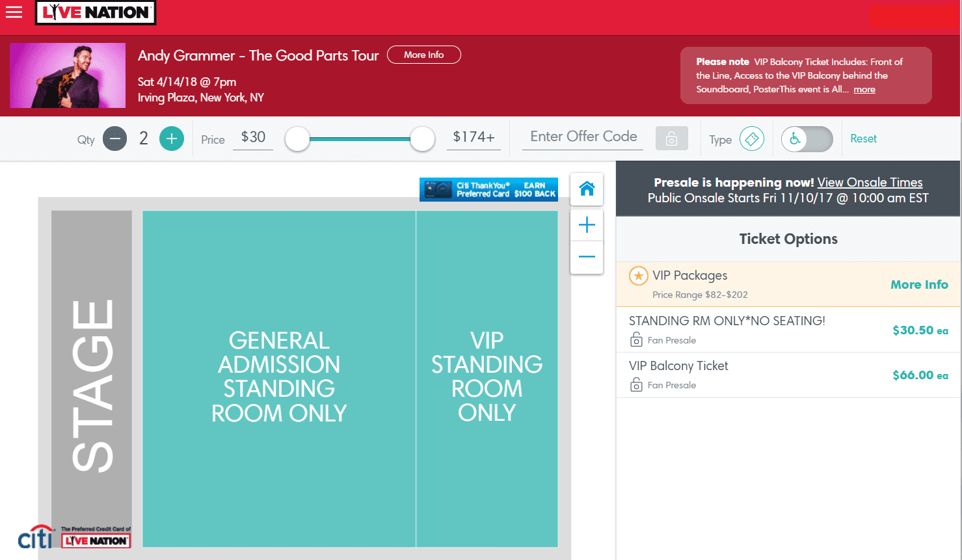The image size is (962, 560).
Task: Reset the ticket filters
Action: [863, 139]
